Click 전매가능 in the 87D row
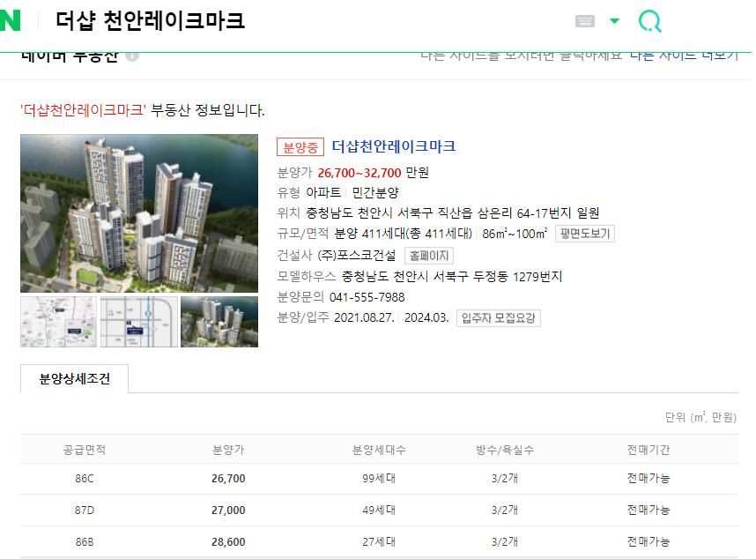Screen dimensions: 756x559 648,511
